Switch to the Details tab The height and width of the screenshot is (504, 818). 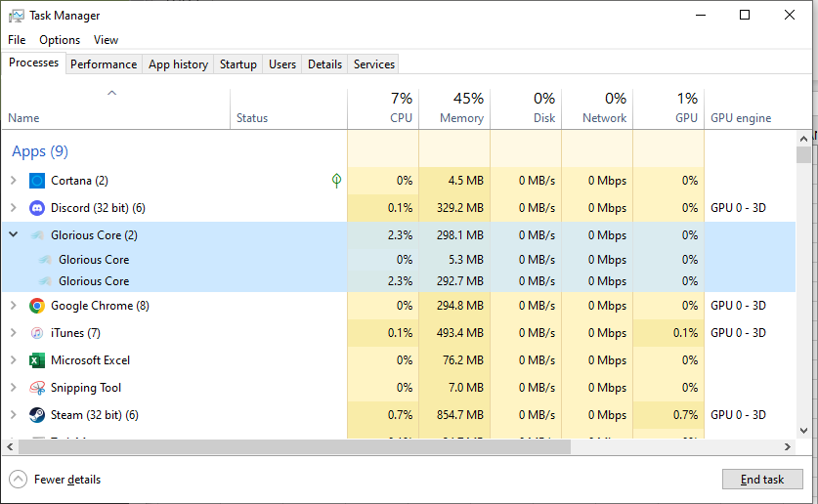click(x=324, y=64)
